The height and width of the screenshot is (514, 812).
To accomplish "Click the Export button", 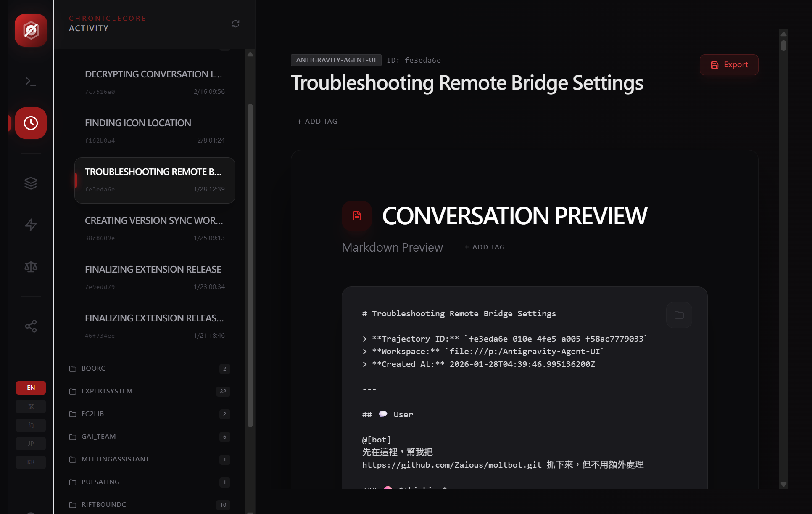I will (x=729, y=65).
